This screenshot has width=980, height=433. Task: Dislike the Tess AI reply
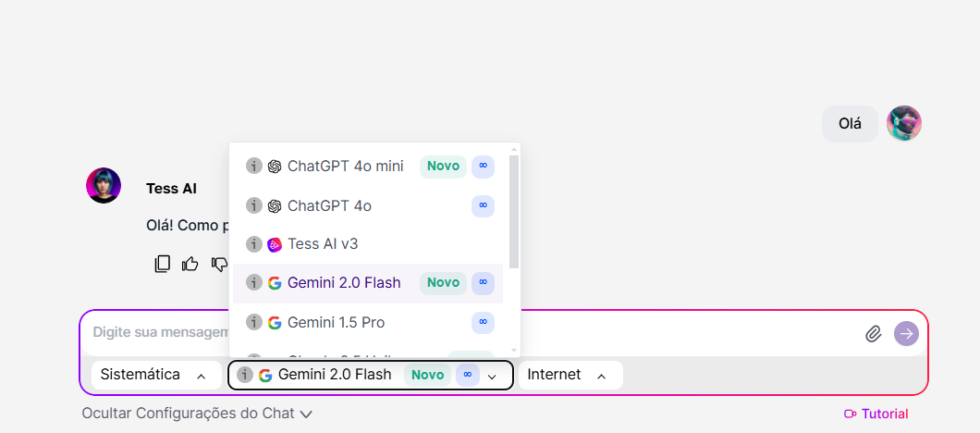coord(219,264)
